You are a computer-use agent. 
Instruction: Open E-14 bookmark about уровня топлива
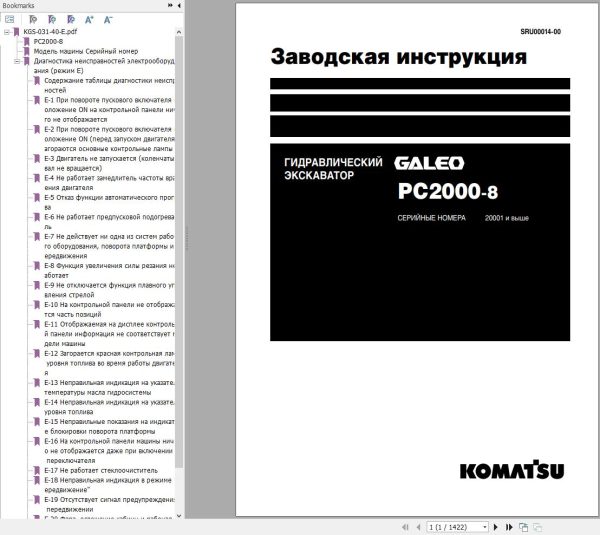click(109, 407)
